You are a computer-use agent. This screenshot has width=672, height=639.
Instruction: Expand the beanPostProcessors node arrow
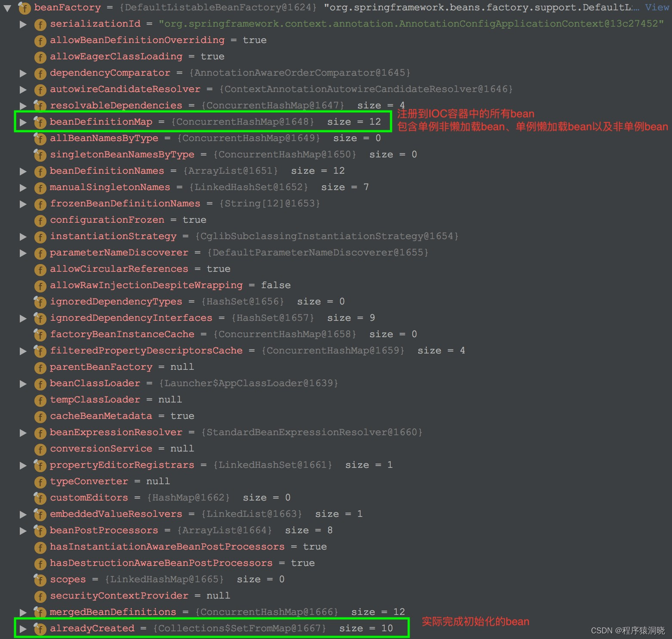point(23,531)
